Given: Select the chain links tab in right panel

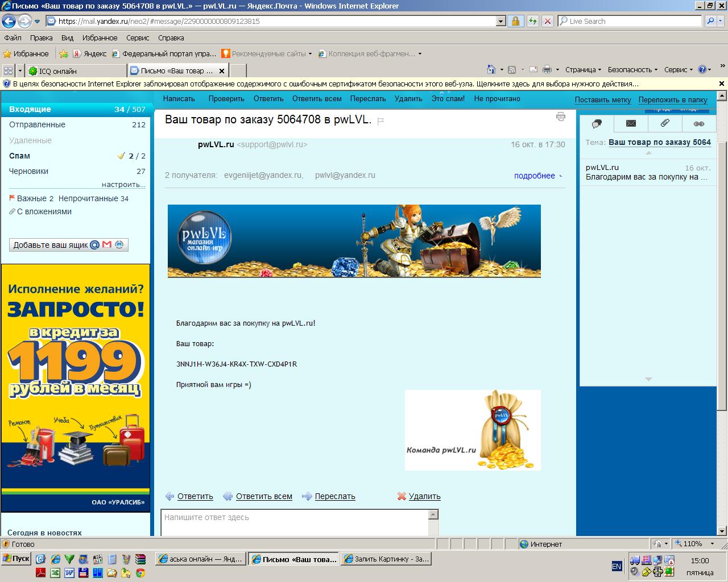Looking at the screenshot, I should (699, 123).
